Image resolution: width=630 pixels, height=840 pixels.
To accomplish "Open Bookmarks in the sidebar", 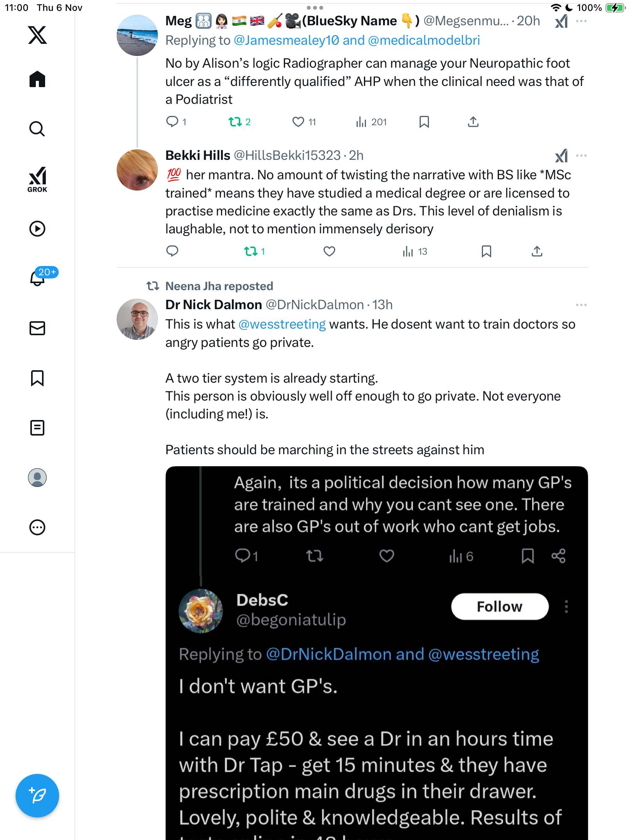I will (x=37, y=378).
